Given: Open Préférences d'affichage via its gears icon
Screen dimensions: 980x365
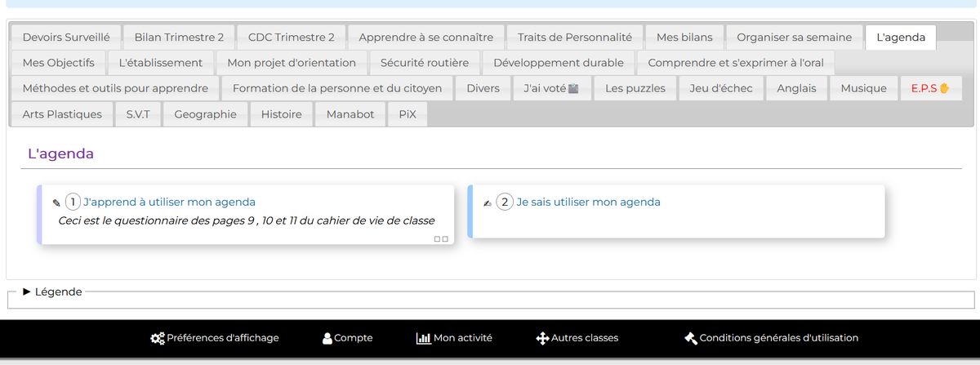Looking at the screenshot, I should (x=158, y=338).
